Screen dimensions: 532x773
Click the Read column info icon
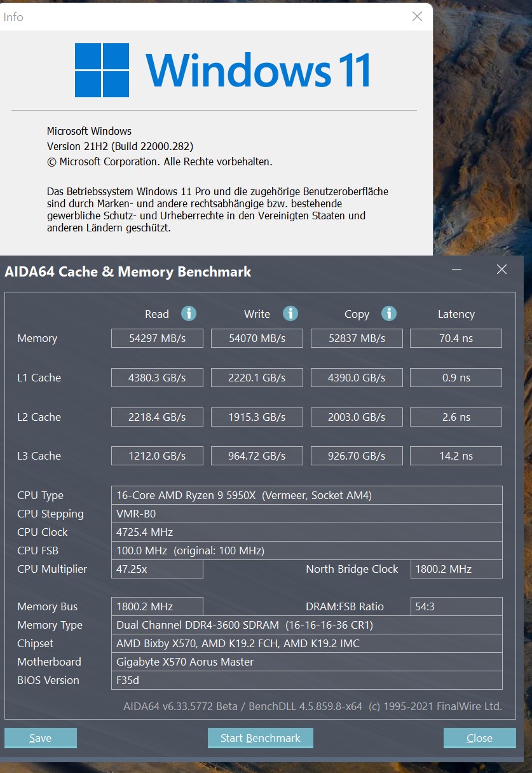[189, 313]
